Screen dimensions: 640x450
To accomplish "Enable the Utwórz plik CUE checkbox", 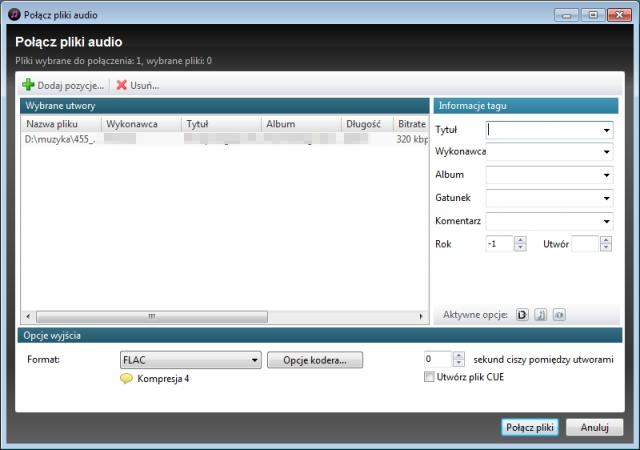I will click(x=430, y=377).
